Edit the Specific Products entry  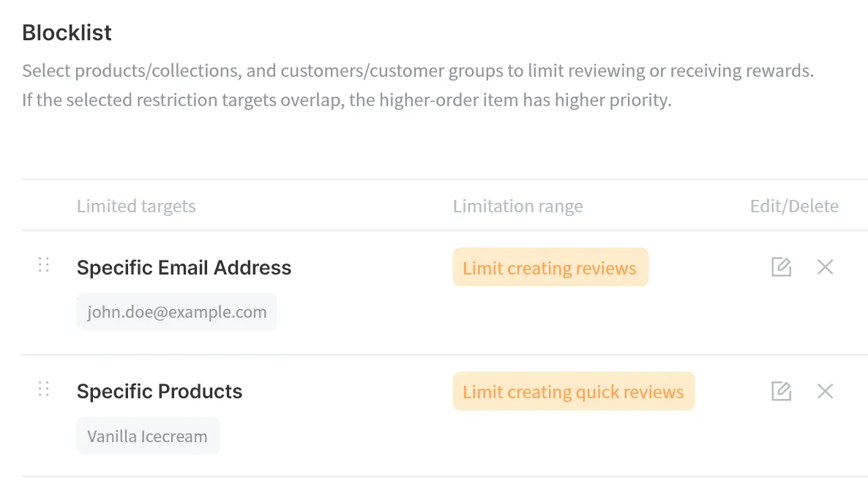click(781, 392)
